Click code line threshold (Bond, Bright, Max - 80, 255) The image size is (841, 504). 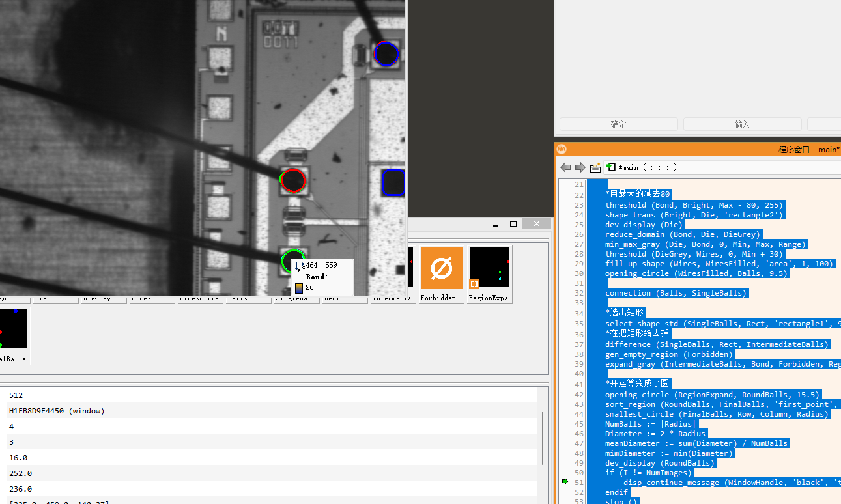coord(694,204)
